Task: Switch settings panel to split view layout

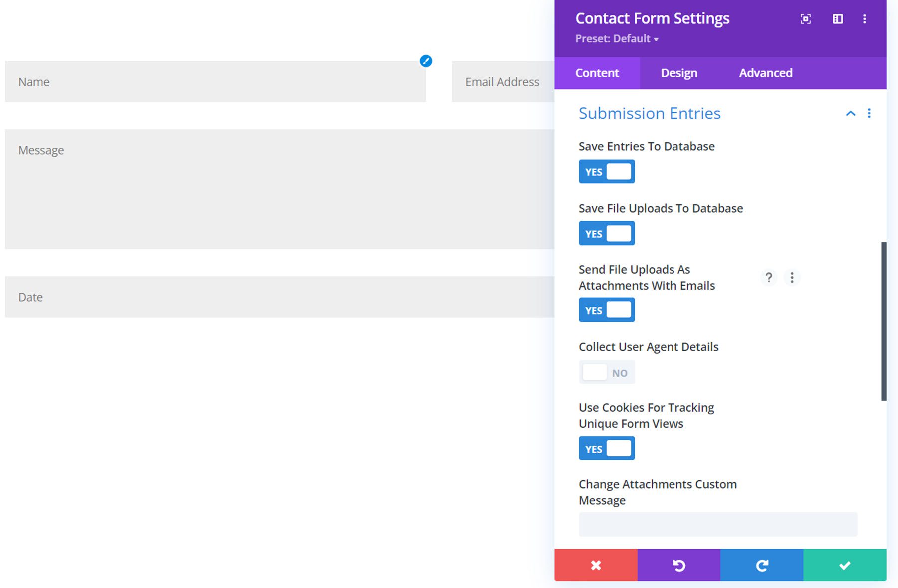Action: [837, 19]
